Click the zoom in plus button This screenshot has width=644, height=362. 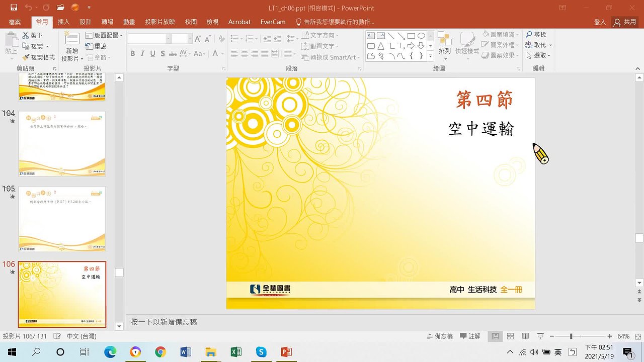610,336
